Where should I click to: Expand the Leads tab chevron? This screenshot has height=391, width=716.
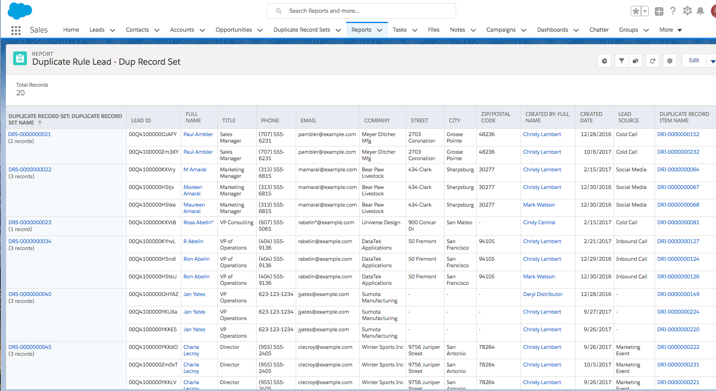112,30
